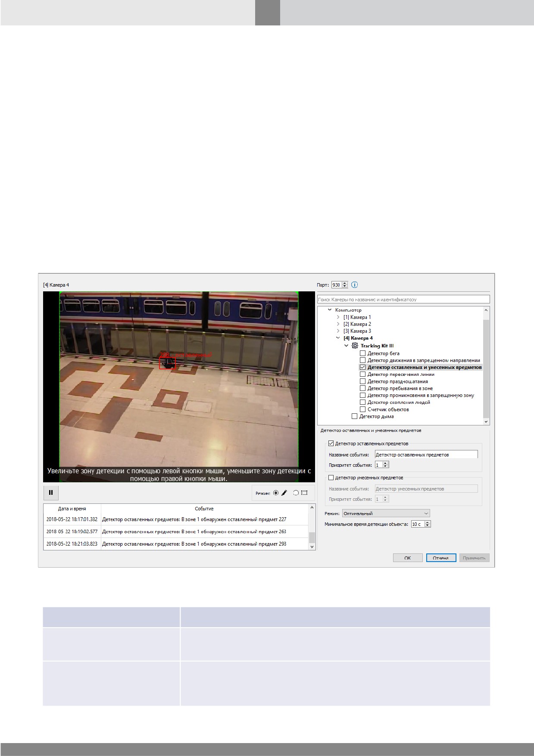Image resolution: width=534 pixels, height=756 pixels.
Task: Click the events table scroll down arrow
Action: pyautogui.click(x=312, y=546)
